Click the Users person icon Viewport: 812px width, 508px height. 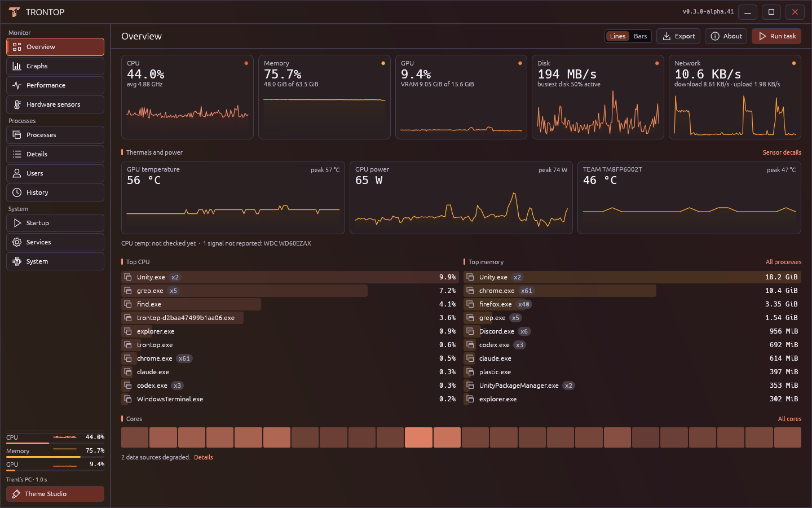[x=17, y=173]
